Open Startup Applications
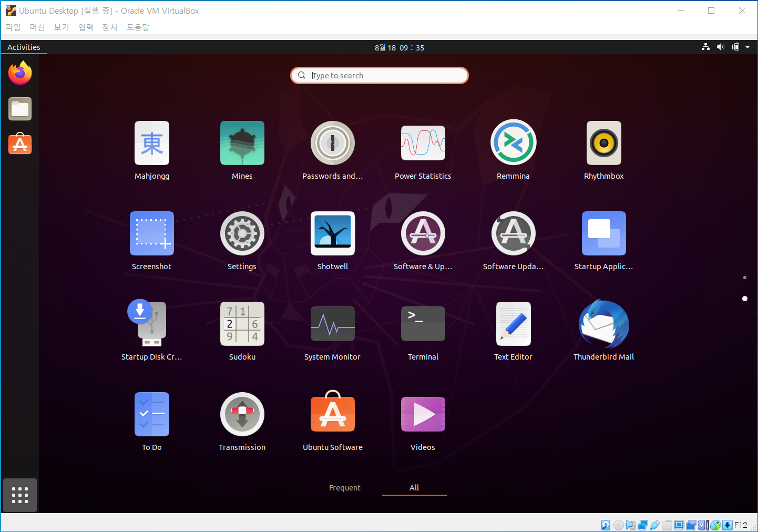The image size is (758, 532). (x=604, y=241)
